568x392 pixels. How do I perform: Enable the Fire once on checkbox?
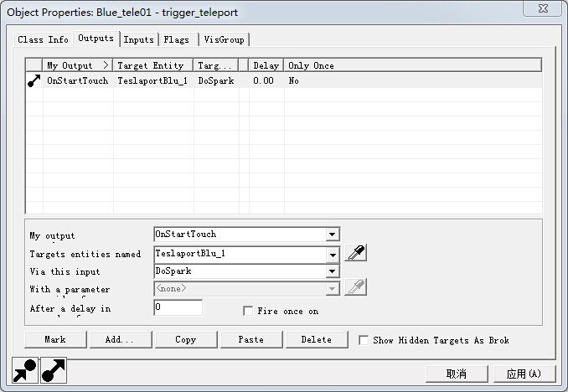(248, 311)
